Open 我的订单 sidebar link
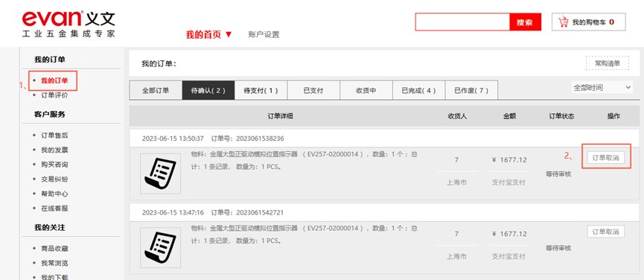The height and width of the screenshot is (280, 644). 54,80
